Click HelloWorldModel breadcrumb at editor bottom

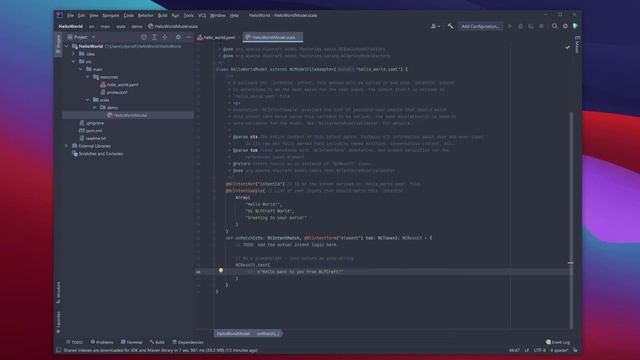233,334
